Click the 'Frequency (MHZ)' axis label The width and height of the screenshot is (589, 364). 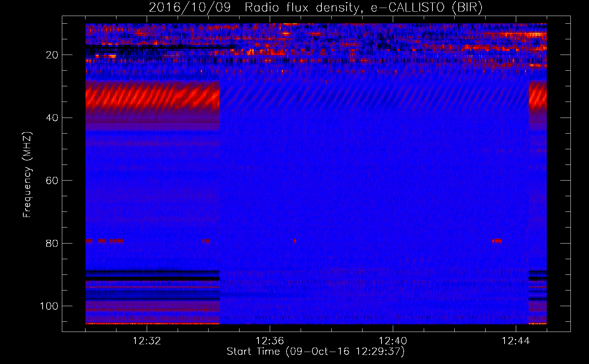point(27,174)
